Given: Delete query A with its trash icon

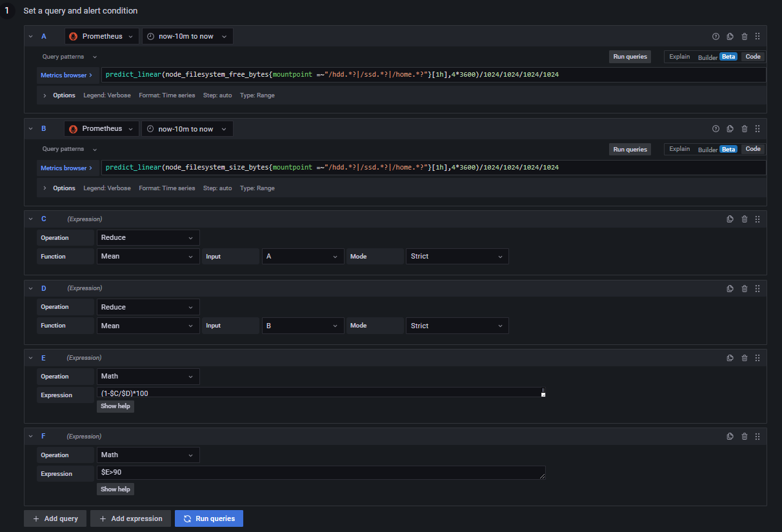Looking at the screenshot, I should (x=744, y=36).
